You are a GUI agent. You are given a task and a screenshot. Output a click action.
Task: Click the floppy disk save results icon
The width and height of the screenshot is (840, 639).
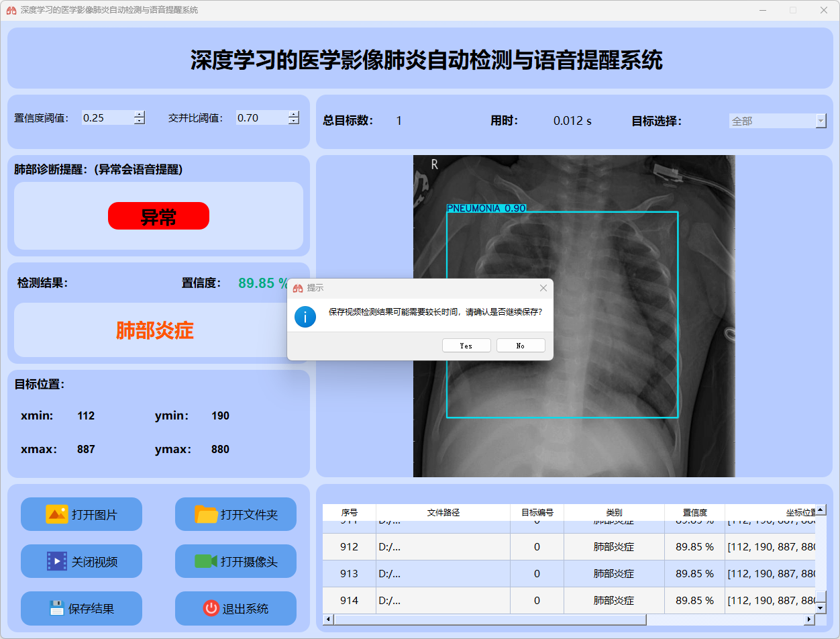click(56, 608)
